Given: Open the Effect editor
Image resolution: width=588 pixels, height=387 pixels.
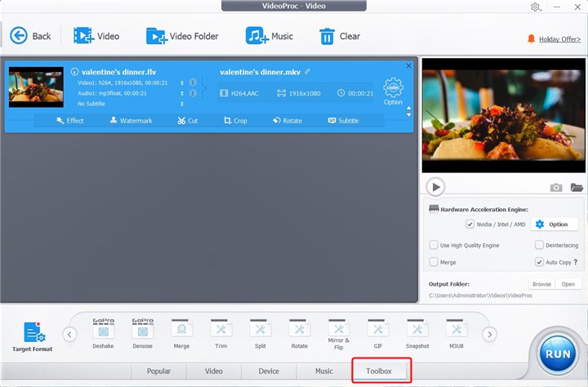Looking at the screenshot, I should click(70, 120).
